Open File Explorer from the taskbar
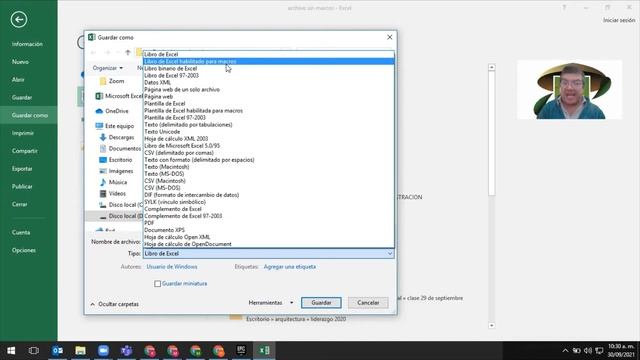Viewport: 640px width, 360px height. coord(80,351)
